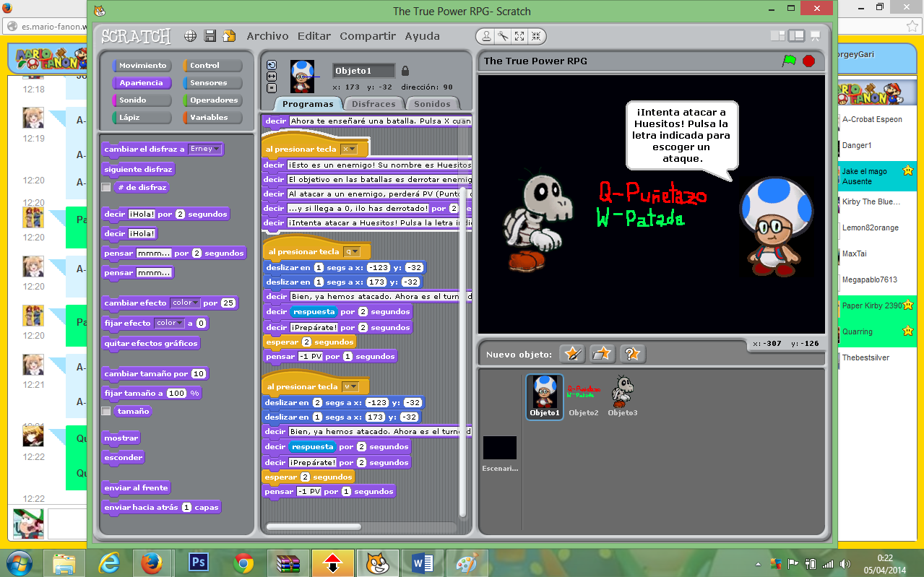The height and width of the screenshot is (577, 924).
Task: Enter presentation mode
Action: [816, 36]
